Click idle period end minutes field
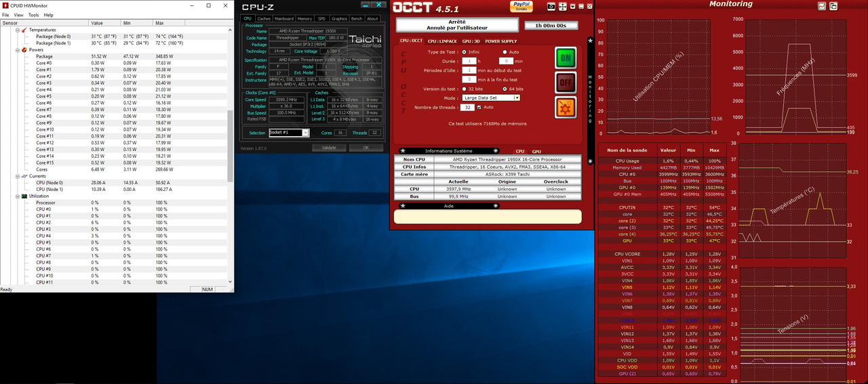Screen dimensions: 868x384 click(x=469, y=79)
